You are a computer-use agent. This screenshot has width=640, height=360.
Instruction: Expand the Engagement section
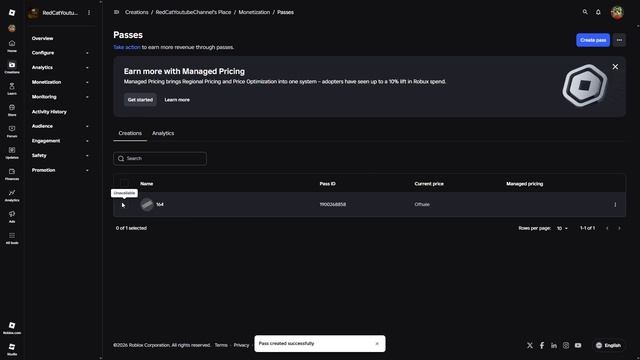[60, 141]
